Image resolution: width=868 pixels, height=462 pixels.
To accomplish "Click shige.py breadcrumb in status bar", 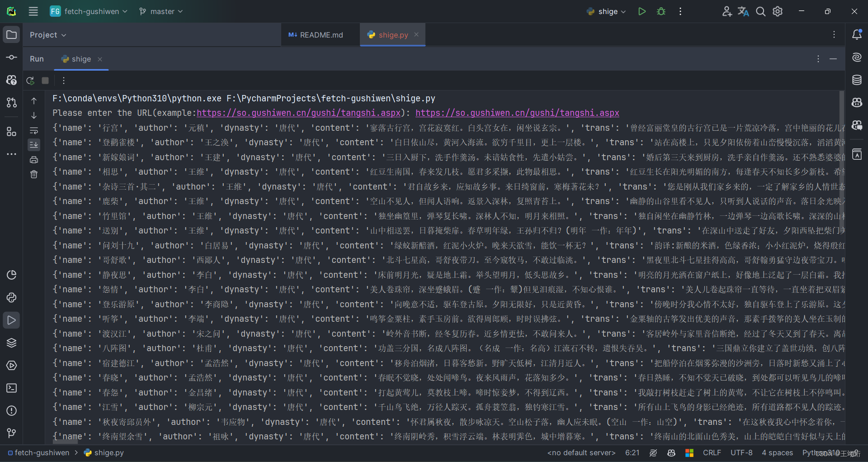I will (x=104, y=452).
